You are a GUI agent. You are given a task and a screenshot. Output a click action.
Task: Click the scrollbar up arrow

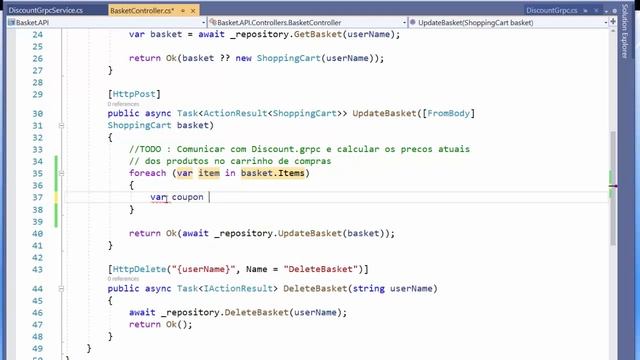pos(613,31)
